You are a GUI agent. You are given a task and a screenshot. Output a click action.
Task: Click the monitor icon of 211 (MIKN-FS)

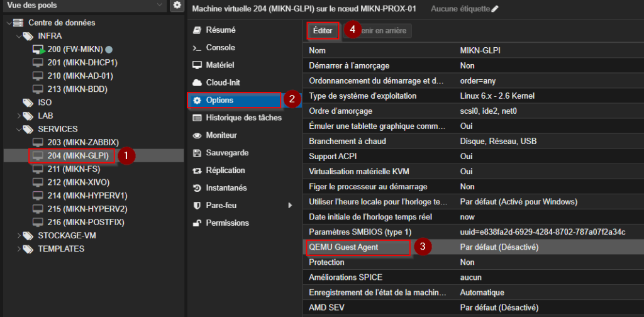pos(38,169)
